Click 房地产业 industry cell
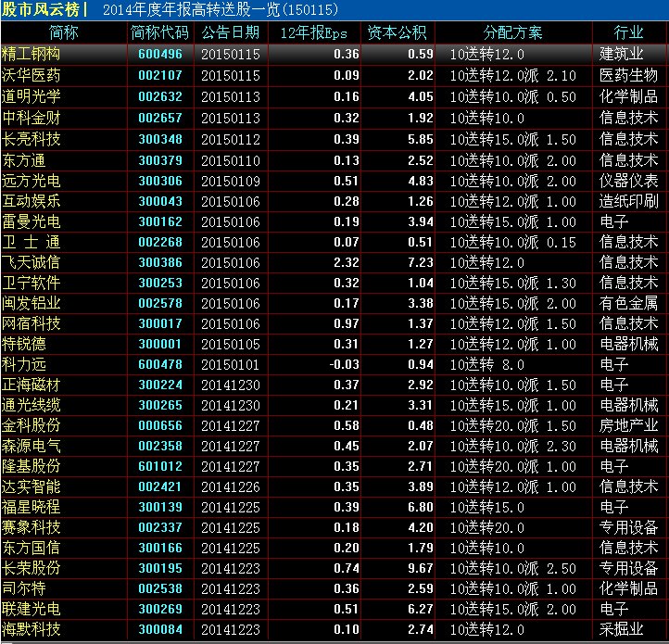The image size is (669, 644). click(628, 426)
